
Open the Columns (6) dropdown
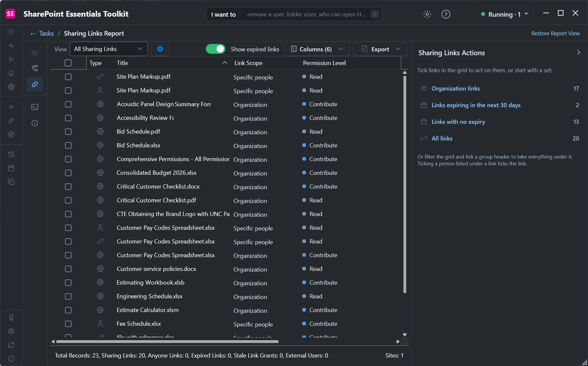317,49
